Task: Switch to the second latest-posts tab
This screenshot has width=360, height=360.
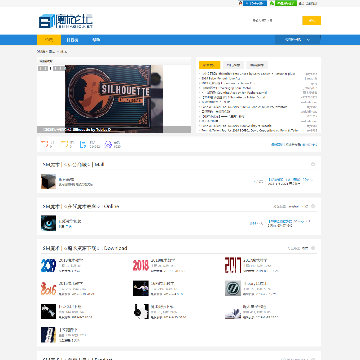Action: (233, 65)
